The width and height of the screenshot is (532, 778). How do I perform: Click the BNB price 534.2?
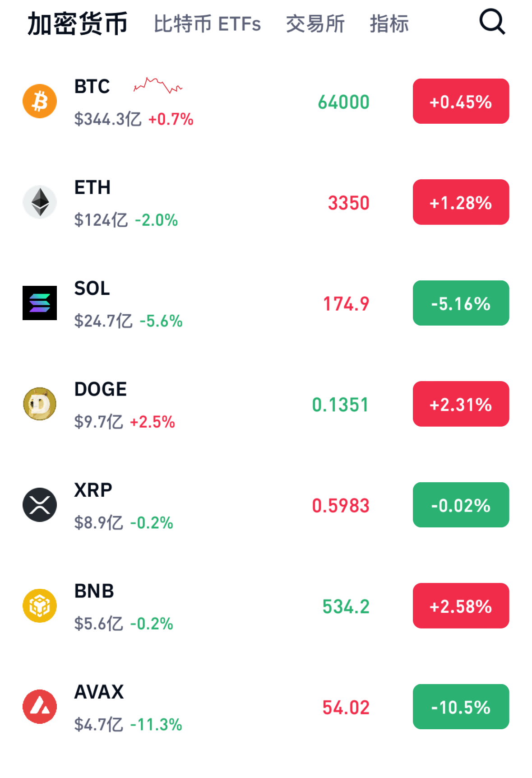(346, 606)
